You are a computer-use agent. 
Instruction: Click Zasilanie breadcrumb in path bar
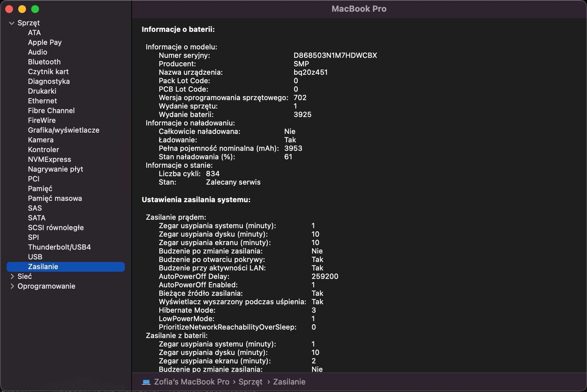tap(289, 382)
